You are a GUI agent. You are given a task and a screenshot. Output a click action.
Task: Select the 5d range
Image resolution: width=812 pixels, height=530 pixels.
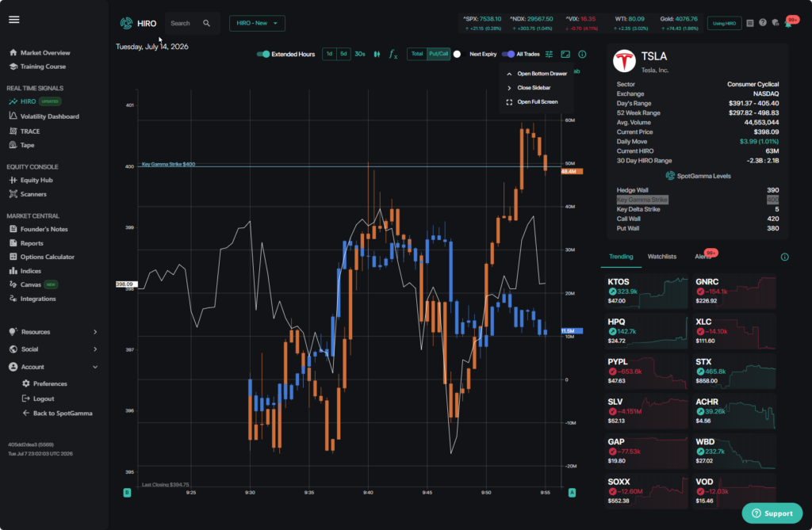point(343,54)
